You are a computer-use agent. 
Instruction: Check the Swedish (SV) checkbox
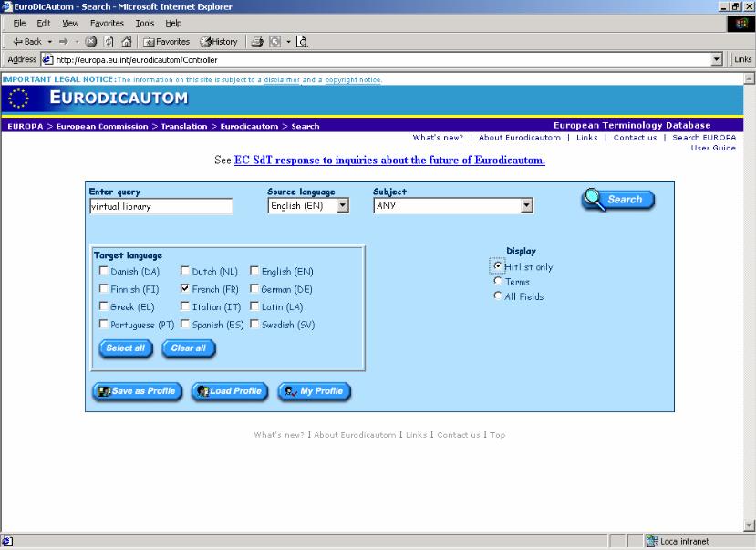coord(254,324)
